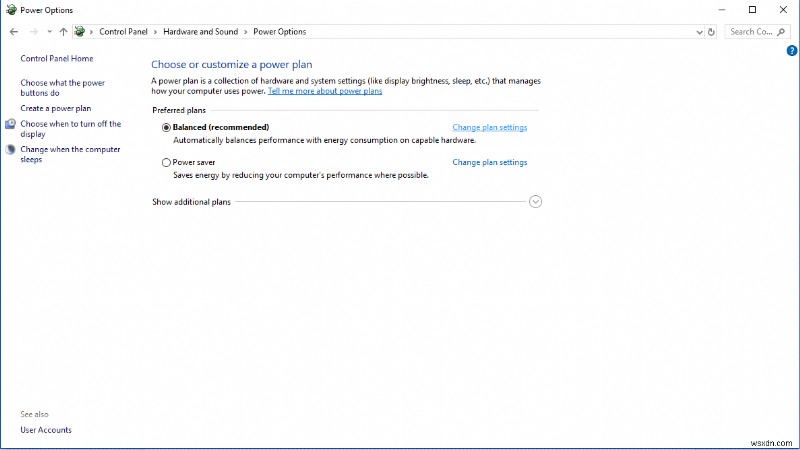Click the search magnifier icon

[781, 32]
